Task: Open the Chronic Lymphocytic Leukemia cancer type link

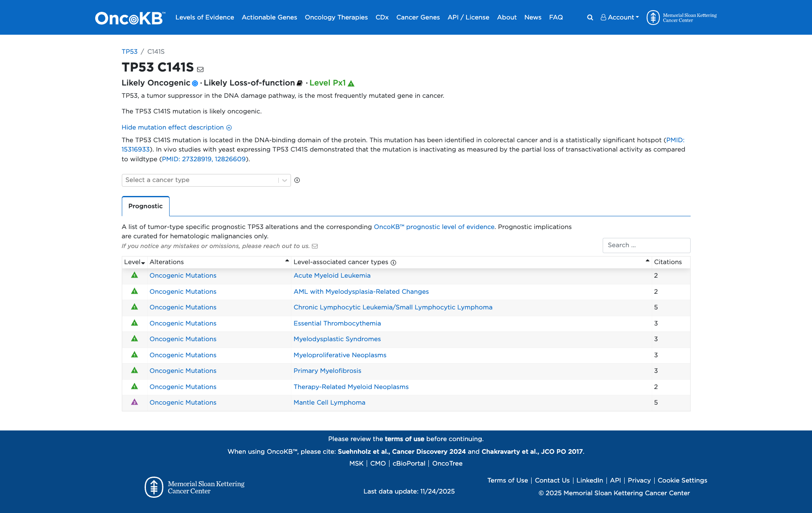Action: 392,307
